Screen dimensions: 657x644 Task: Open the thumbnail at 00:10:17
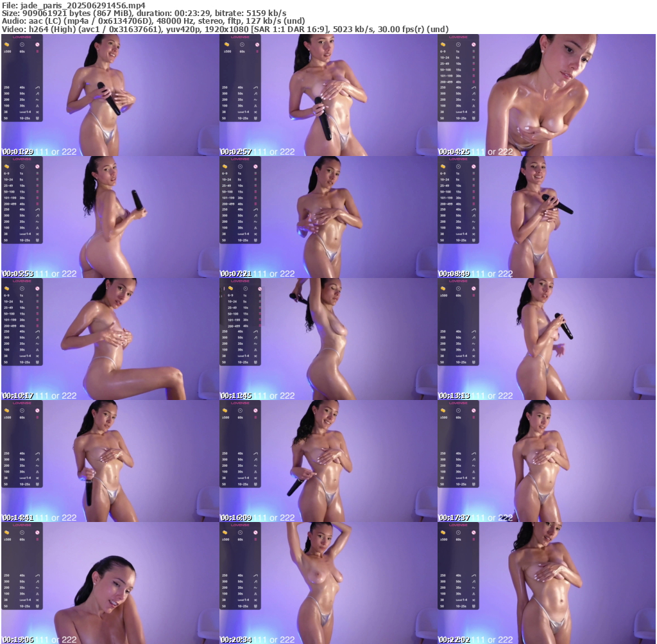click(x=110, y=339)
